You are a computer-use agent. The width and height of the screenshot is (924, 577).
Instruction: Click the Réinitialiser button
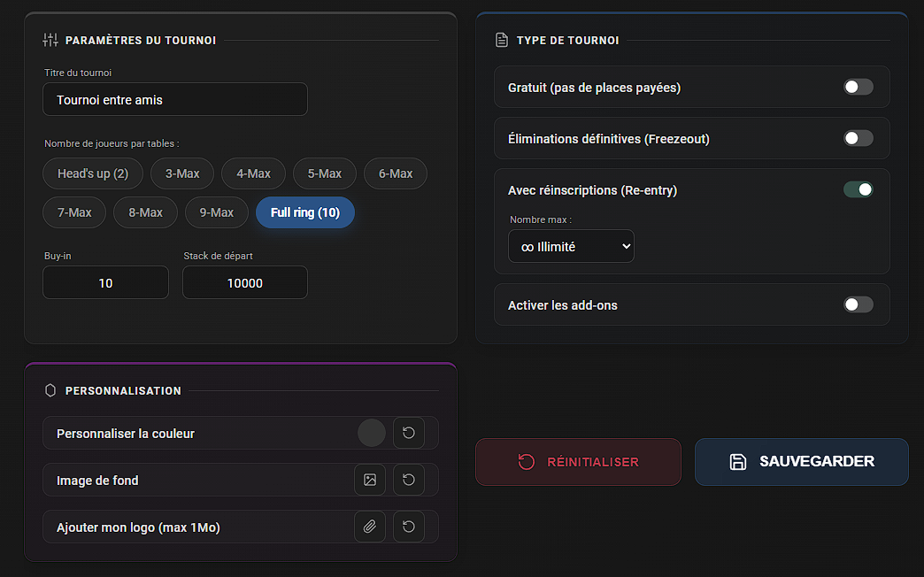click(578, 462)
